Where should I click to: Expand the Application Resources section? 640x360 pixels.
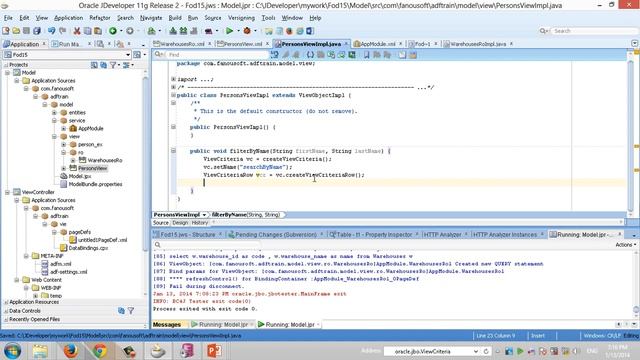[x=6, y=302]
